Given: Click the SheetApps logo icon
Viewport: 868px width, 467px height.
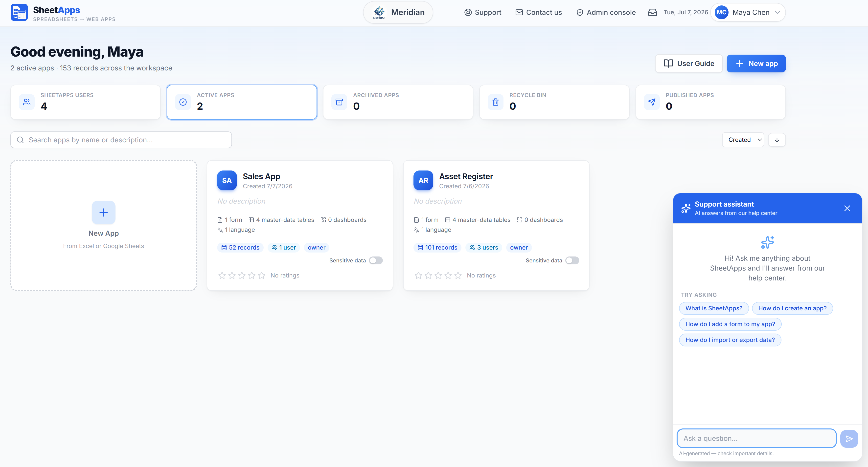Looking at the screenshot, I should coord(19,12).
